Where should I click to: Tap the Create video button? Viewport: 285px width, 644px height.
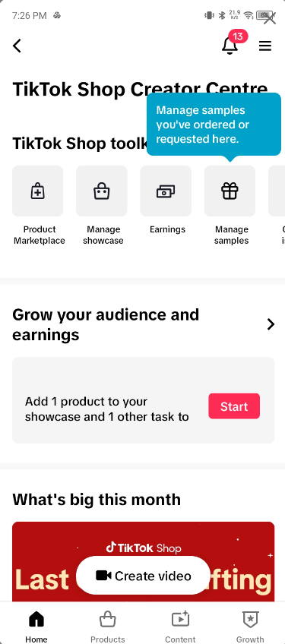coord(143,576)
